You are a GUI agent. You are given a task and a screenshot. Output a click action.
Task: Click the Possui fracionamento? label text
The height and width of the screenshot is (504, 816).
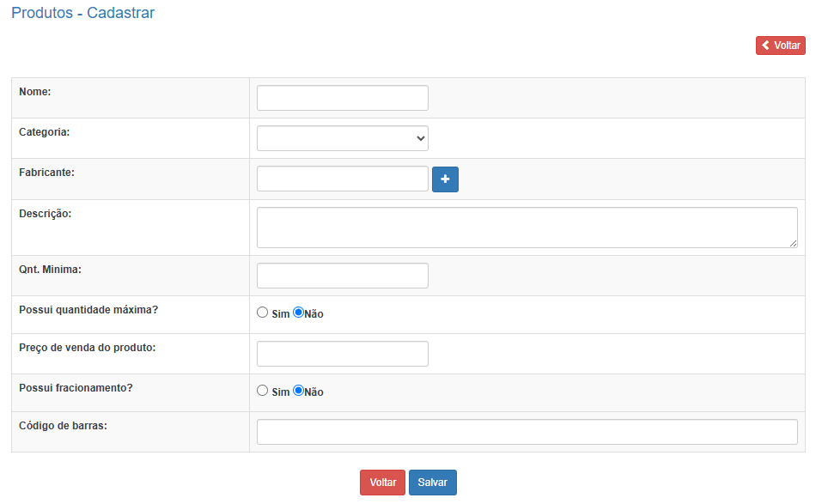(76, 388)
